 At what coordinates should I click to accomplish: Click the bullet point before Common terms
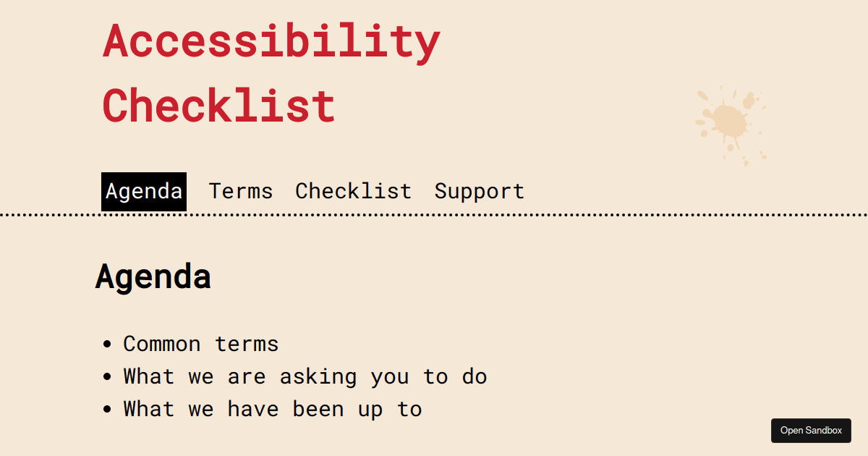point(107,343)
